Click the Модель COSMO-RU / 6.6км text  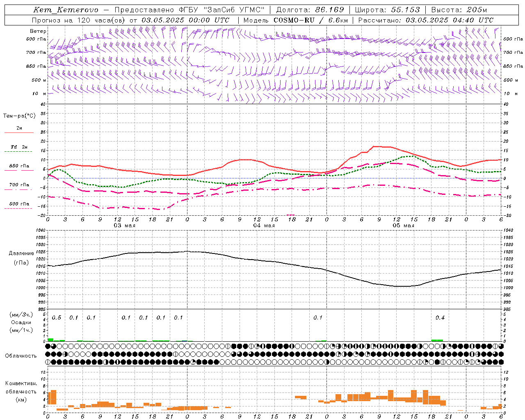coord(296,20)
